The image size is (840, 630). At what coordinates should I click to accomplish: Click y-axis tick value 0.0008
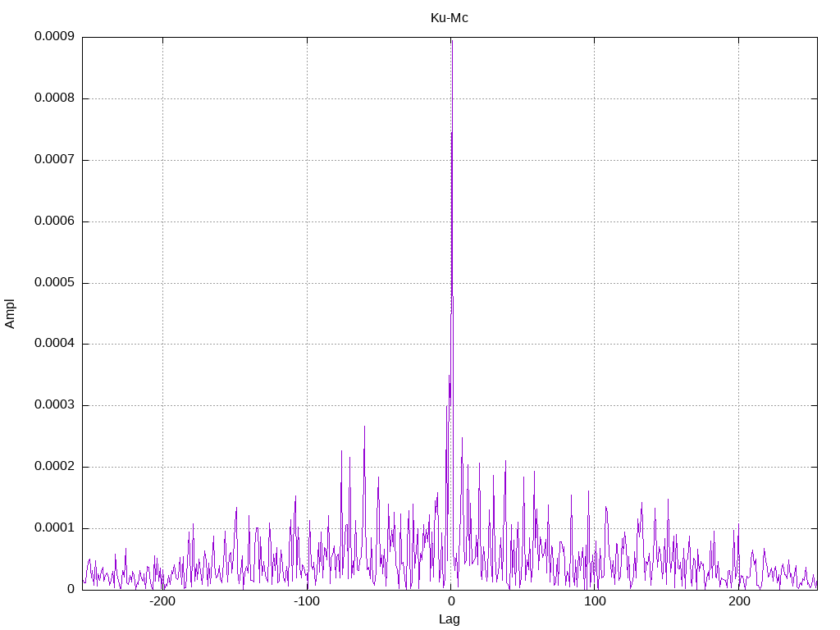[55, 98]
